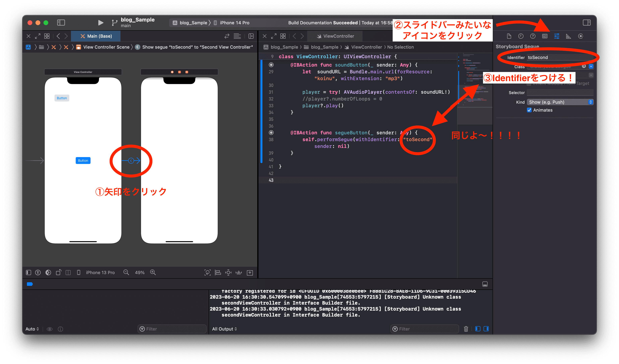Click the Identifier field containing toSecond

(560, 57)
